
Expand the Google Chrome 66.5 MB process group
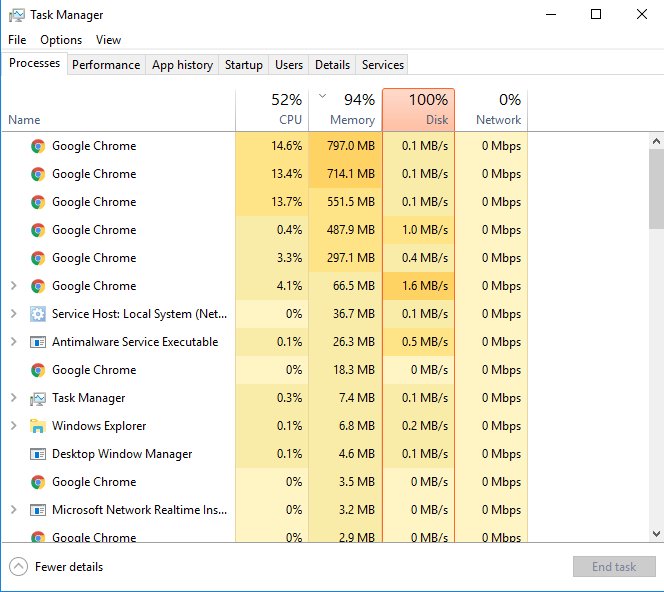click(14, 285)
